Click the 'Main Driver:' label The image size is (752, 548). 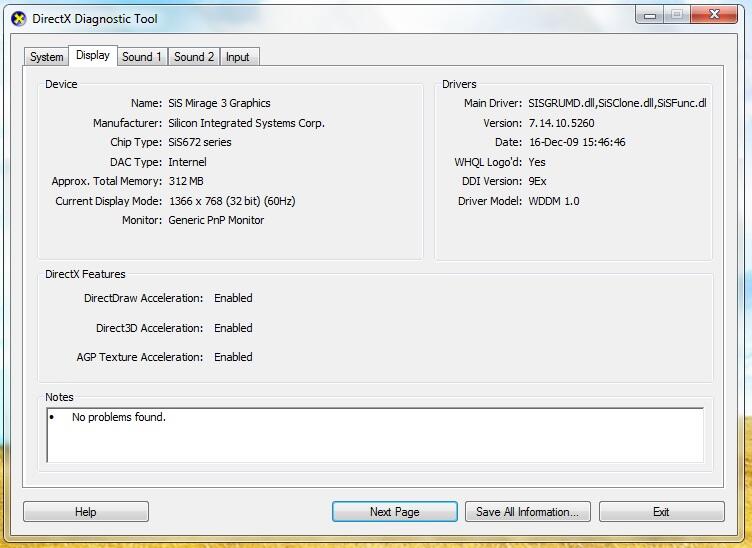[x=493, y=103]
